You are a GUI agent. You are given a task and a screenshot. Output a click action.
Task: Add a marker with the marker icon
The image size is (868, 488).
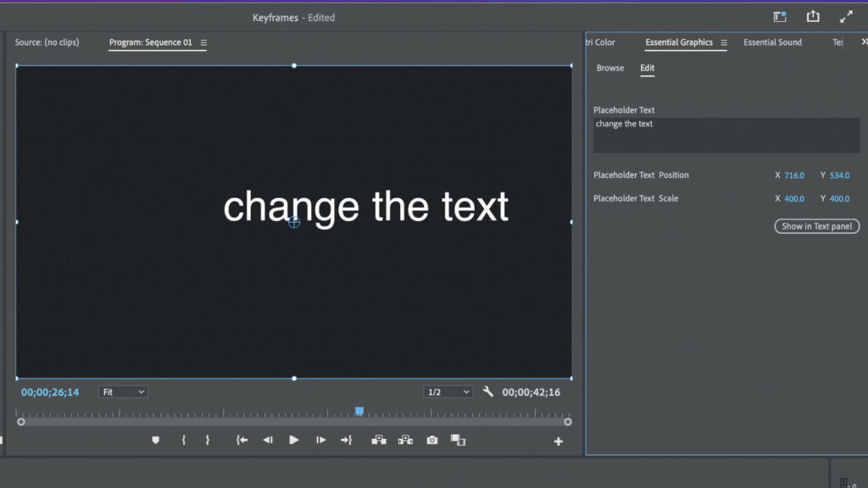pos(156,441)
